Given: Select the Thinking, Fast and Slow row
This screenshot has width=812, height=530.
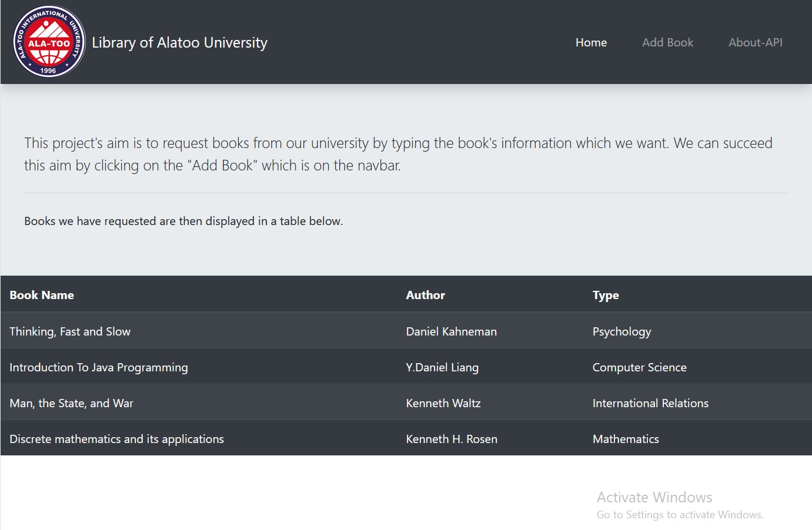Looking at the screenshot, I should click(70, 331).
